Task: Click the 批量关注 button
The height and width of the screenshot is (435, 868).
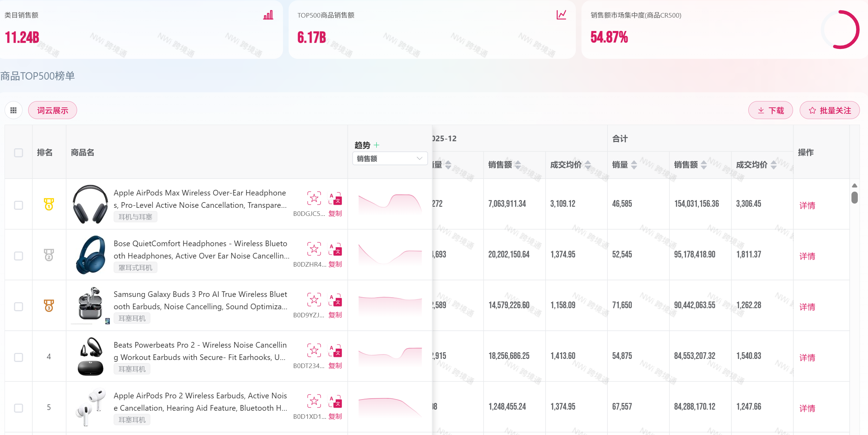Action: pyautogui.click(x=830, y=110)
